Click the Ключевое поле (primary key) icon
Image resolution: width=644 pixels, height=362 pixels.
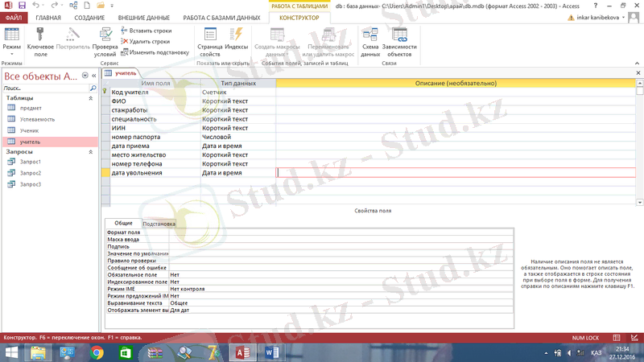pos(39,35)
